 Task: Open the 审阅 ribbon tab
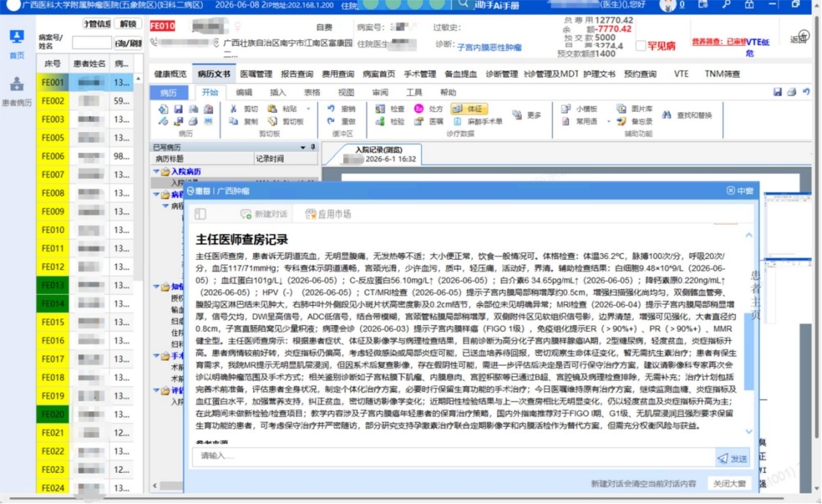pyautogui.click(x=380, y=93)
